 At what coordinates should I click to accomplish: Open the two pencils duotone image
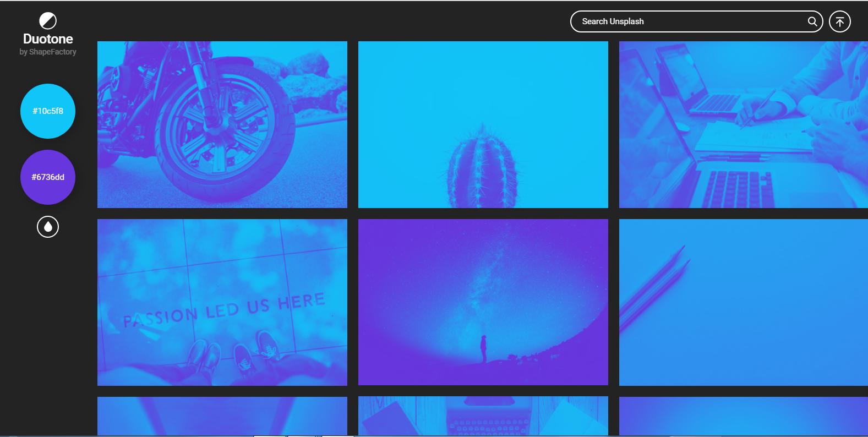pos(744,302)
